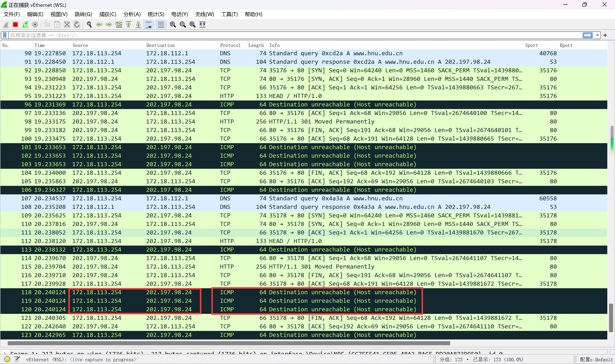Screen dimensions: 615x364
Task: Select packet 95 HEAD / HTTP/1.0
Action: (304, 96)
